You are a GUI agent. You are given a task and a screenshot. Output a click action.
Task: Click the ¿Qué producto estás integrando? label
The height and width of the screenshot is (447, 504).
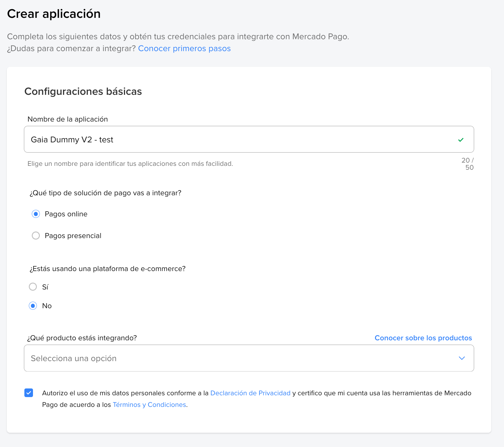(82, 338)
